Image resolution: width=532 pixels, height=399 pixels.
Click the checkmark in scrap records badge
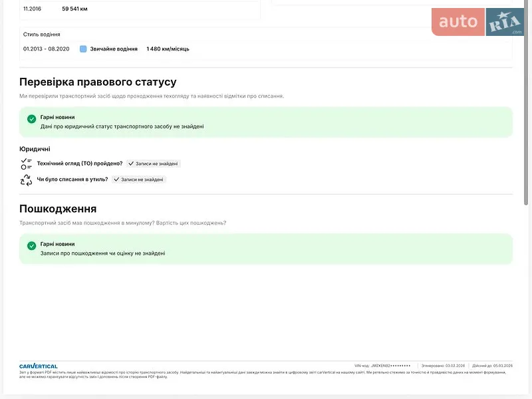(x=116, y=180)
